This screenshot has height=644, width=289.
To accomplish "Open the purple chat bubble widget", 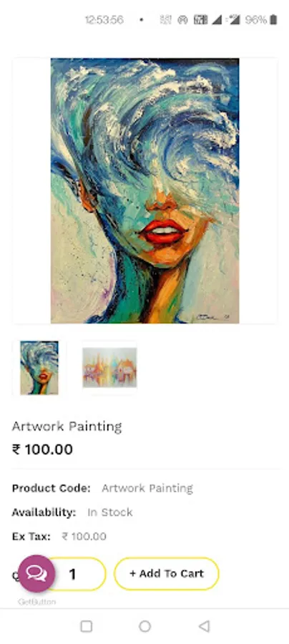I will pos(36,573).
